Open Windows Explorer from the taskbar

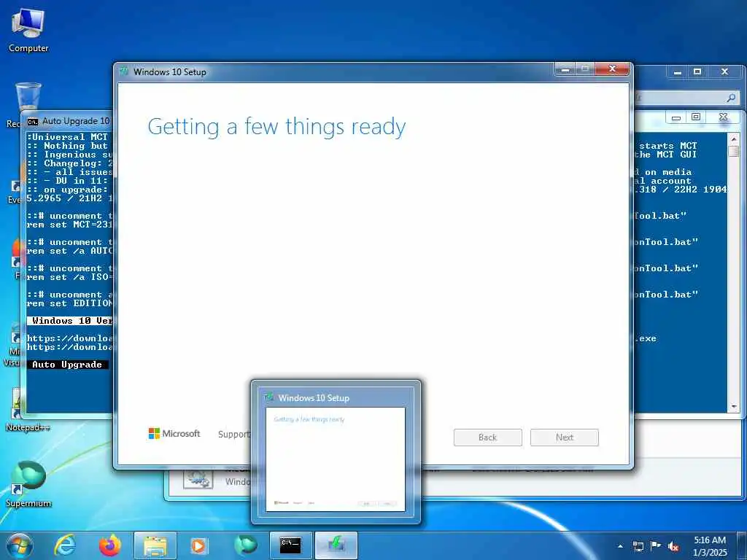[x=155, y=545]
